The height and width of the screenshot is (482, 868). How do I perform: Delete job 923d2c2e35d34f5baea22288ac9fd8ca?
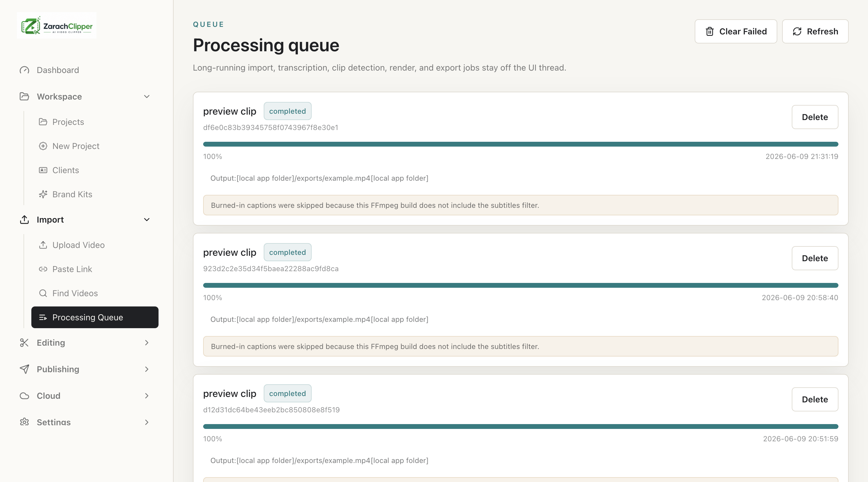tap(815, 258)
